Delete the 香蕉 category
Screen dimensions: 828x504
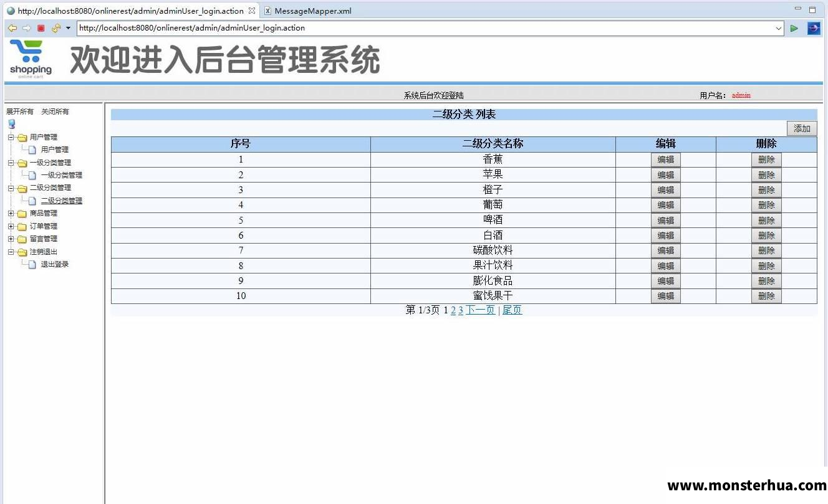tap(766, 159)
